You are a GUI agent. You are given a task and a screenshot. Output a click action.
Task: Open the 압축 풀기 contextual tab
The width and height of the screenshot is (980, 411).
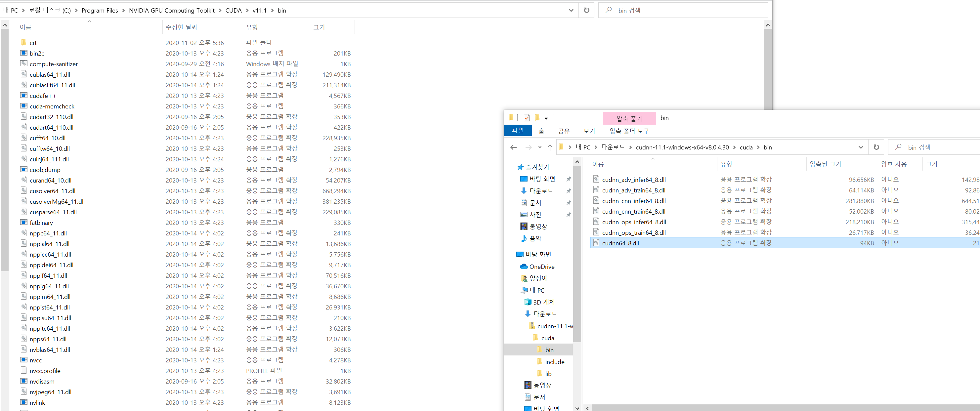629,119
